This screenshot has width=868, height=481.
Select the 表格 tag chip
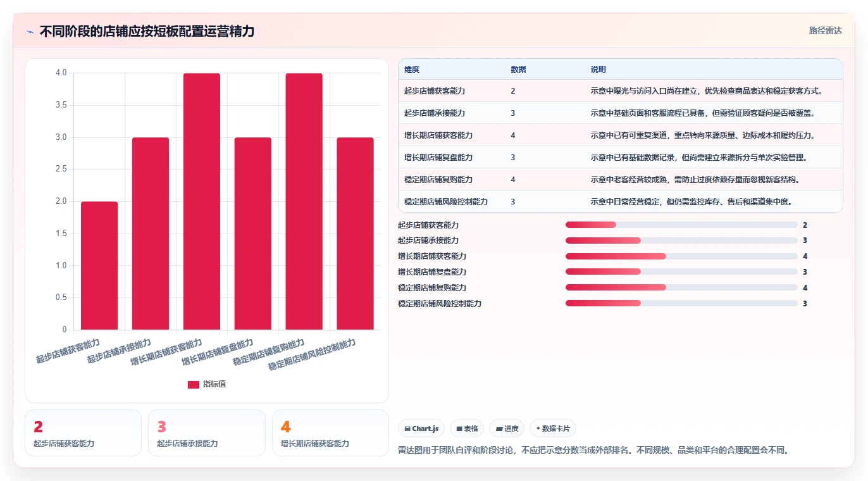467,428
